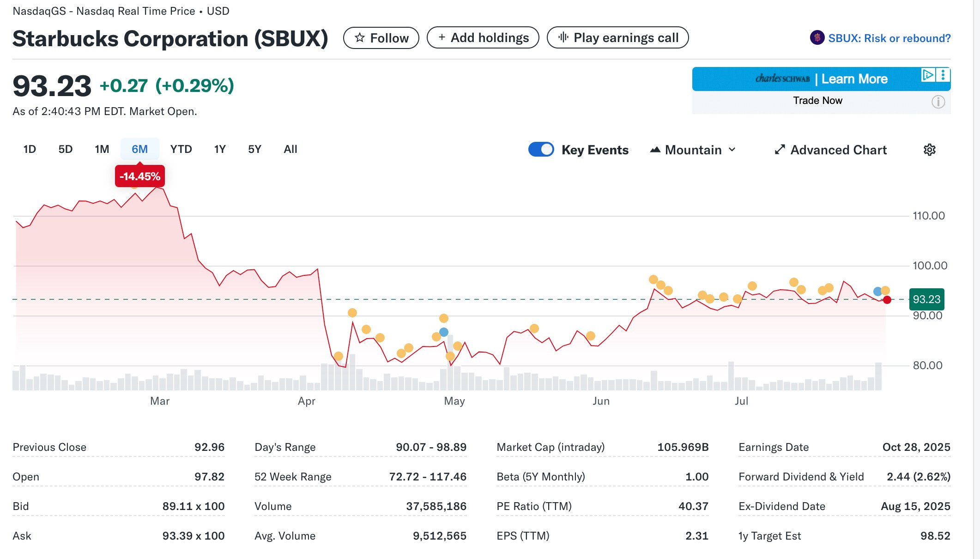Switch to the 1Y time range

[x=220, y=149]
